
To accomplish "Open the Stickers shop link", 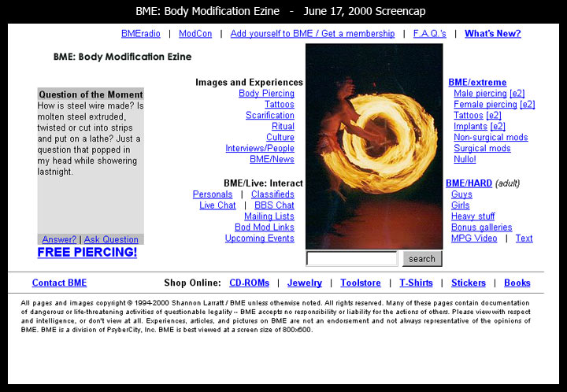I will (469, 283).
